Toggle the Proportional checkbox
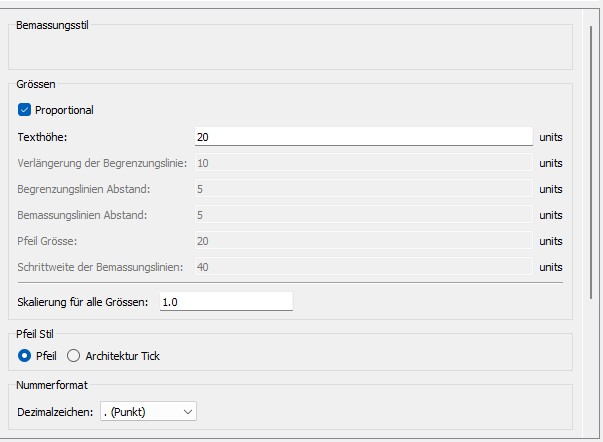This screenshot has height=442, width=603. 25,110
